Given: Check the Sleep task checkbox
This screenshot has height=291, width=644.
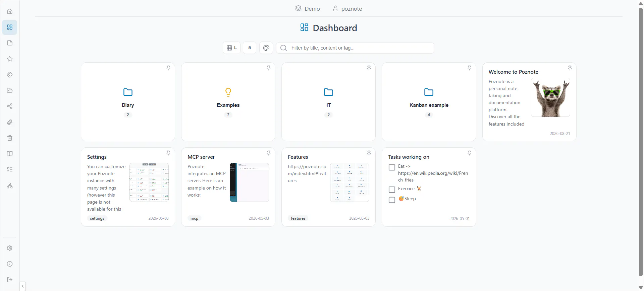Looking at the screenshot, I should [x=392, y=200].
